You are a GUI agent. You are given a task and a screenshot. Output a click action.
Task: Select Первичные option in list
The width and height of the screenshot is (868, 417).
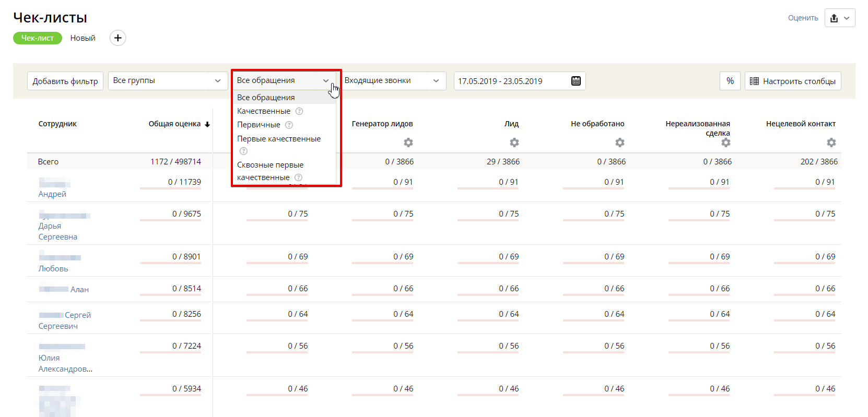pos(259,125)
